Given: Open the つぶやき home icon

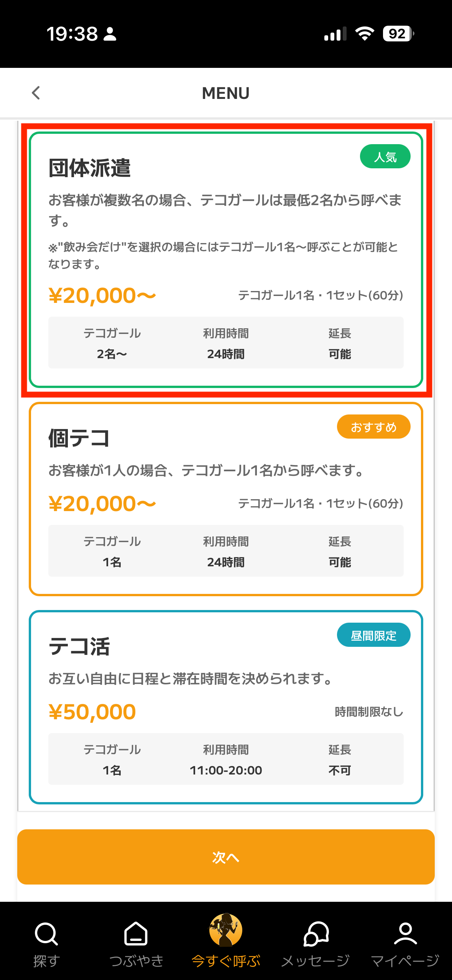Looking at the screenshot, I should click(x=136, y=934).
